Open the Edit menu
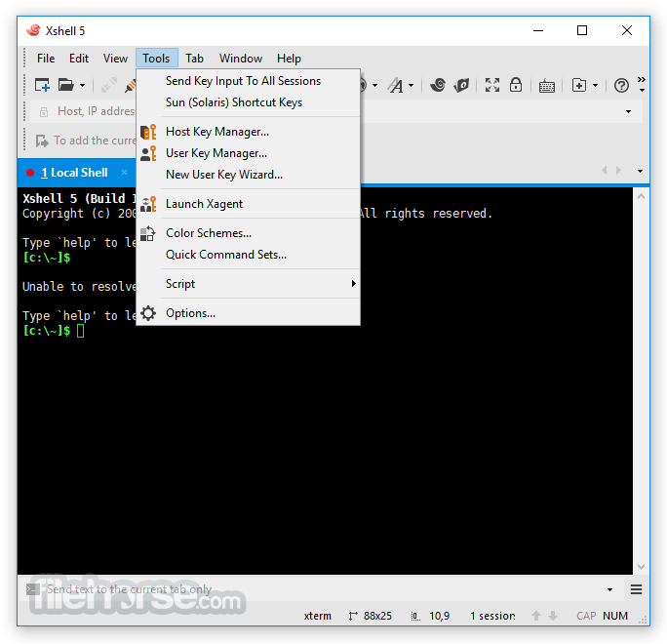The width and height of the screenshot is (667, 644). tap(79, 59)
